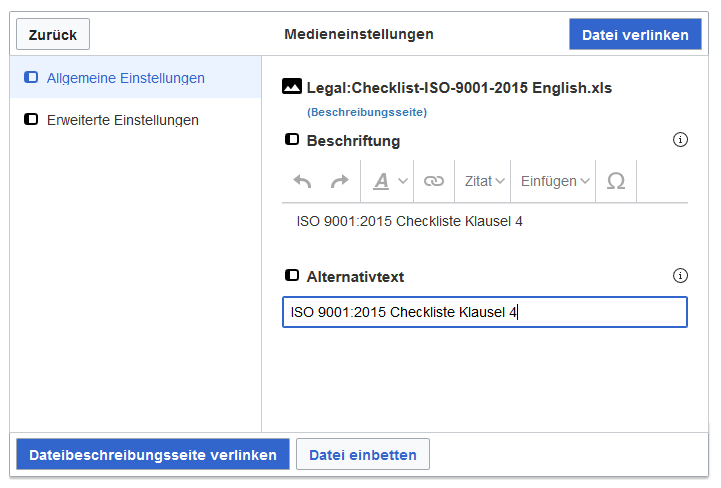The width and height of the screenshot is (721, 488).
Task: Click the link chain icon
Action: click(434, 181)
